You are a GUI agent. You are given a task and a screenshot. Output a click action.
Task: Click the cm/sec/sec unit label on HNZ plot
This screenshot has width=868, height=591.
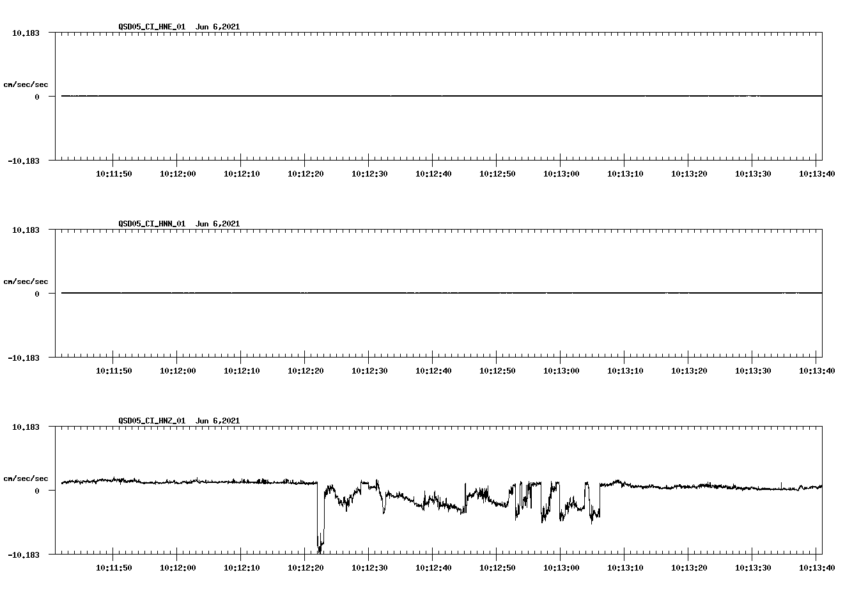point(26,478)
